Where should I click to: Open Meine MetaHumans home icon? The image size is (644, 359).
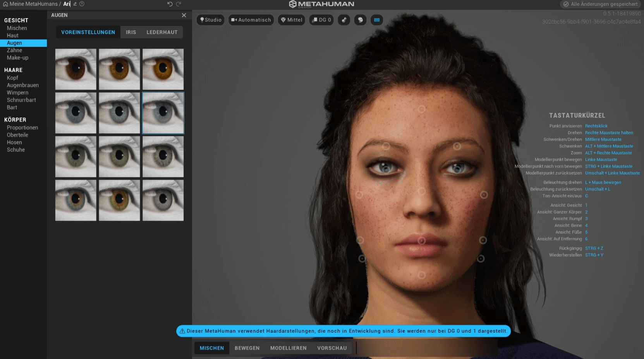coord(5,4)
